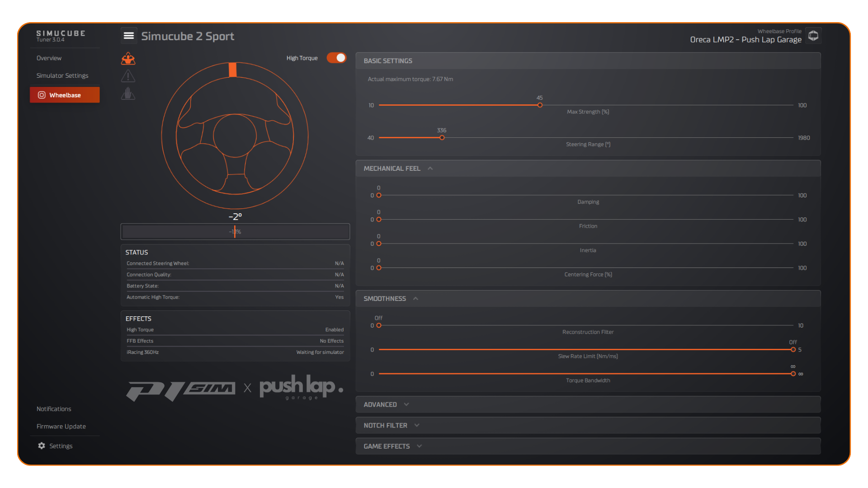The height and width of the screenshot is (488, 868).
Task: Click the hands-off hand status icon
Action: pyautogui.click(x=128, y=94)
